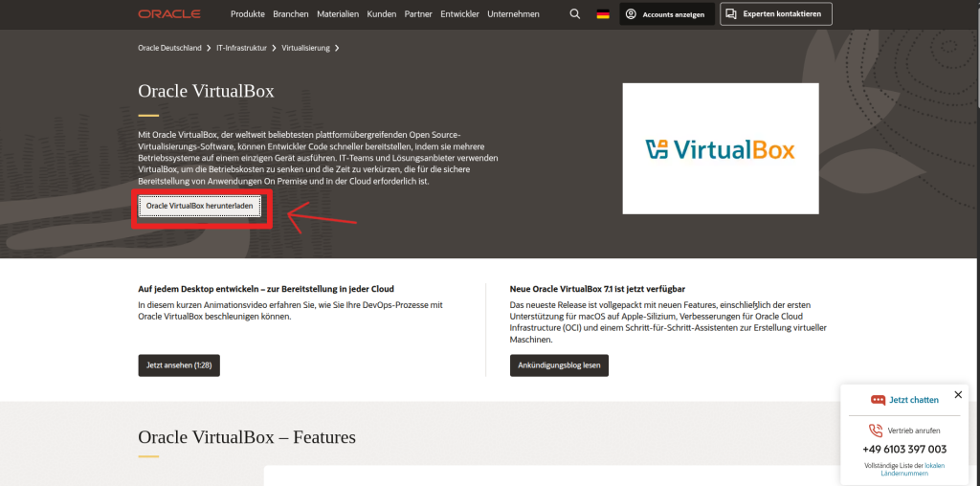Click Jetzt ansehen (1:28) button
980x486 pixels.
click(179, 365)
